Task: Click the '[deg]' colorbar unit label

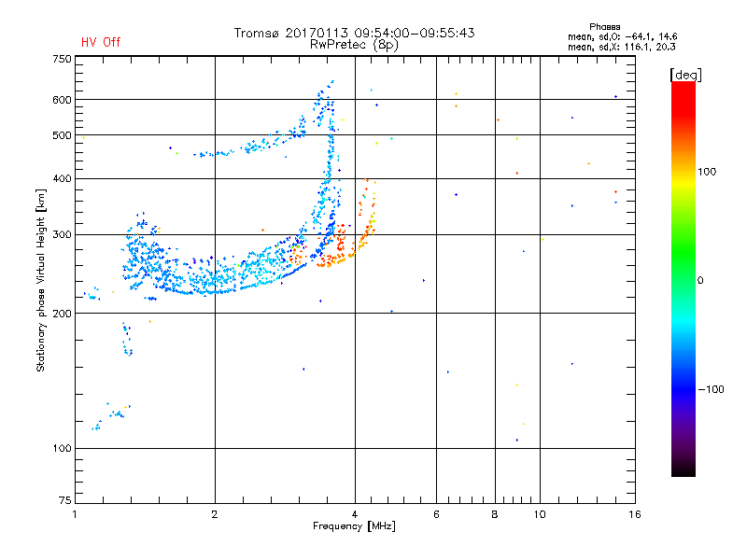Action: 685,75
